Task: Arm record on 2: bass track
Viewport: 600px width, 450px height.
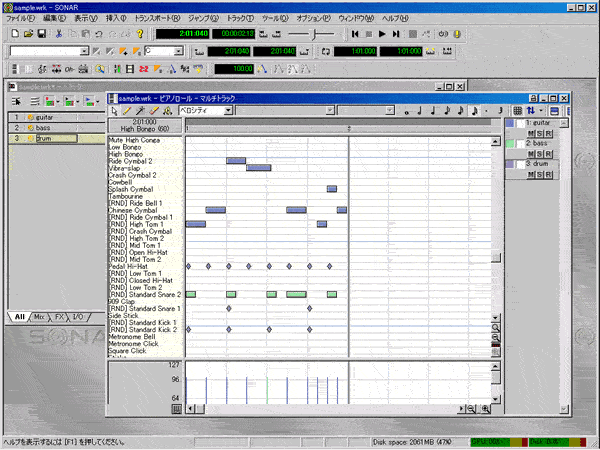Action: [x=548, y=154]
